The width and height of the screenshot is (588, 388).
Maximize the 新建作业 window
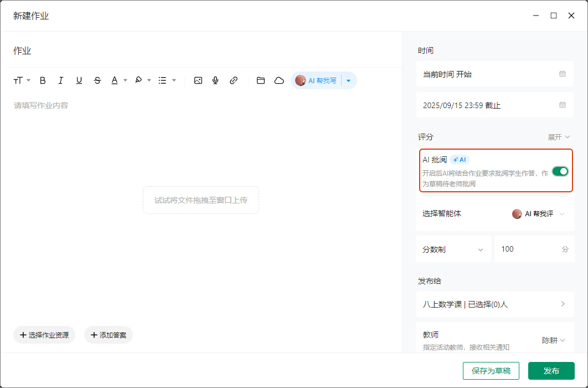pyautogui.click(x=554, y=16)
